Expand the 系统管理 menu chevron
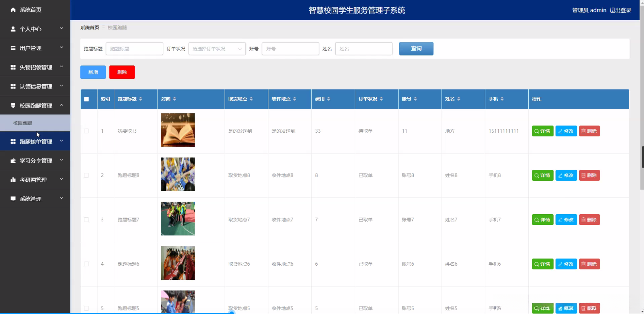 (x=61, y=198)
